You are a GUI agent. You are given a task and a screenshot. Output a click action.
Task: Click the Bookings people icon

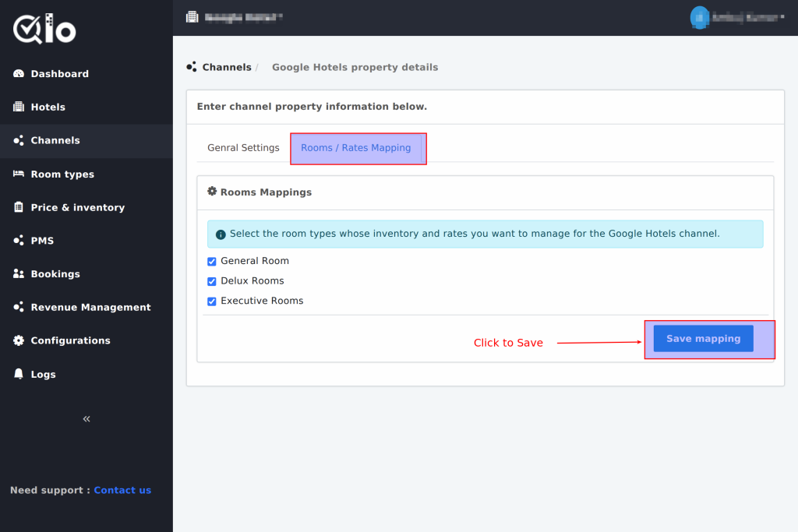tap(19, 273)
